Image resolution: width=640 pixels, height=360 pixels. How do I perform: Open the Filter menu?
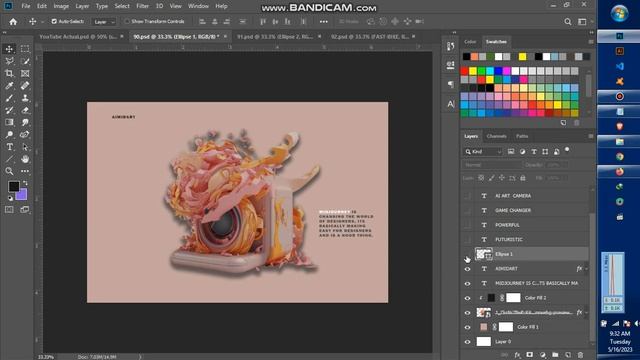(x=142, y=6)
